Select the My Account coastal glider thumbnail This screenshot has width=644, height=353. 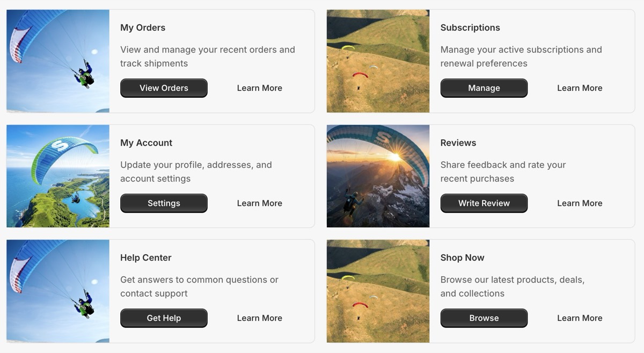(58, 176)
